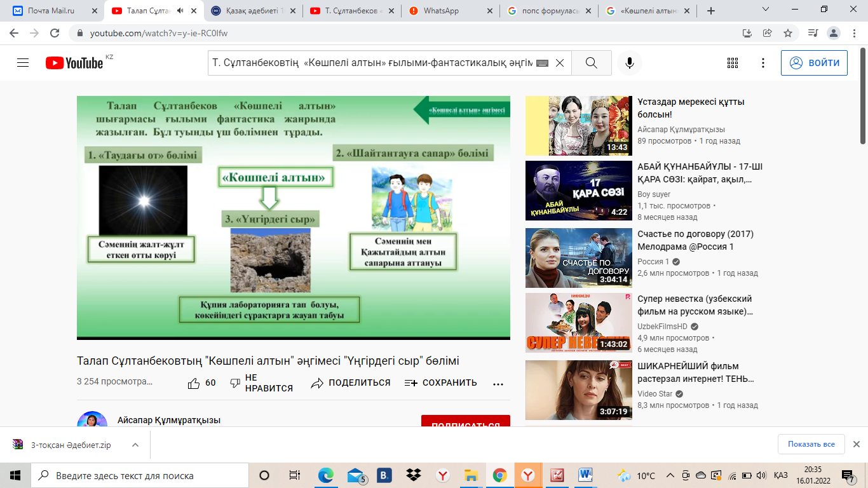Viewport: 868px width, 488px height.
Task: Switch to the попс формуласы Google tab
Action: 547,11
